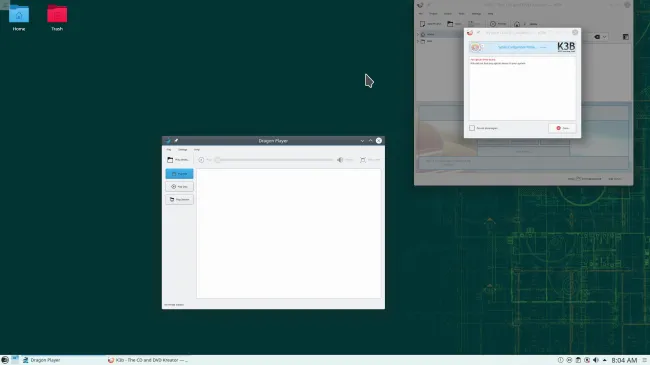Click the Close button in K3b dialog
The height and width of the screenshot is (365, 650).
(562, 128)
